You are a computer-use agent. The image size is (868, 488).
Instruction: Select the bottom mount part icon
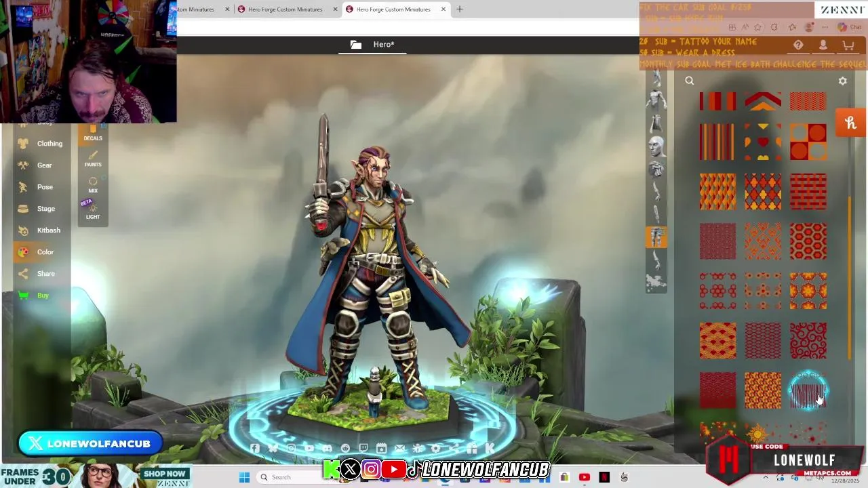[x=656, y=283]
